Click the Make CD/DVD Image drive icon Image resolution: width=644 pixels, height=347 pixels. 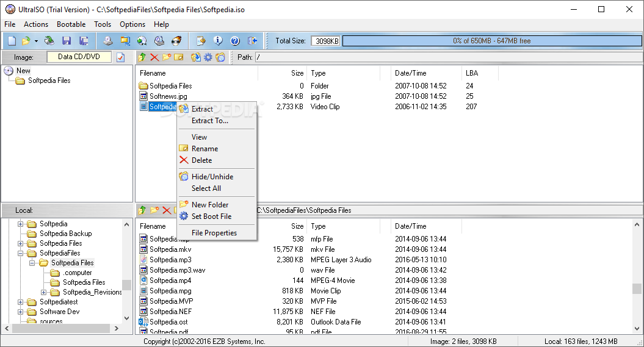click(x=107, y=41)
